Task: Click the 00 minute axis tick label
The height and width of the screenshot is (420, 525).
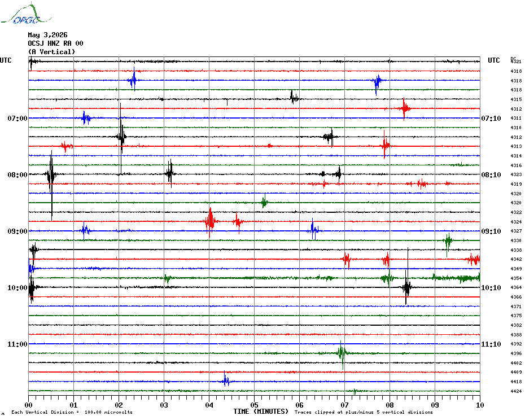Action: coord(28,405)
